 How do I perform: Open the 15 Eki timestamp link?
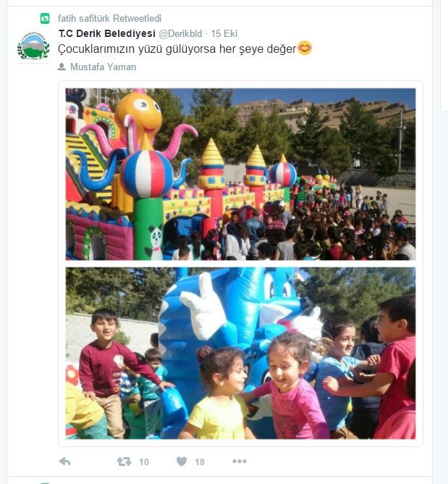click(224, 33)
